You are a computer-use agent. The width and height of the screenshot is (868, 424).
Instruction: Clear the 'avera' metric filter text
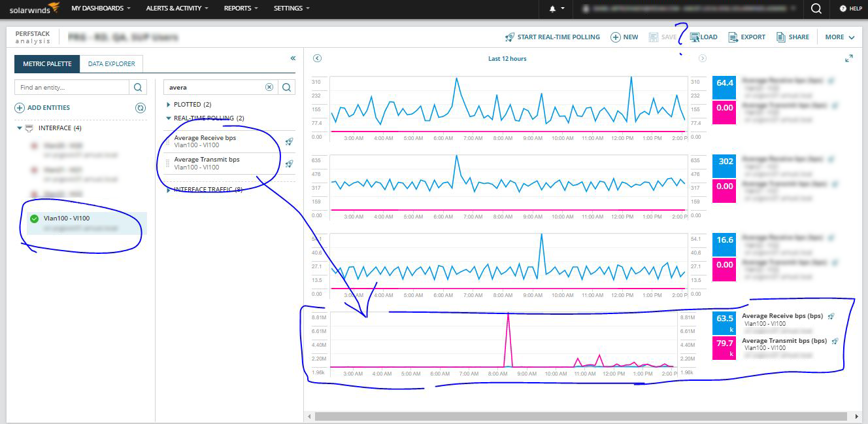[x=269, y=87]
